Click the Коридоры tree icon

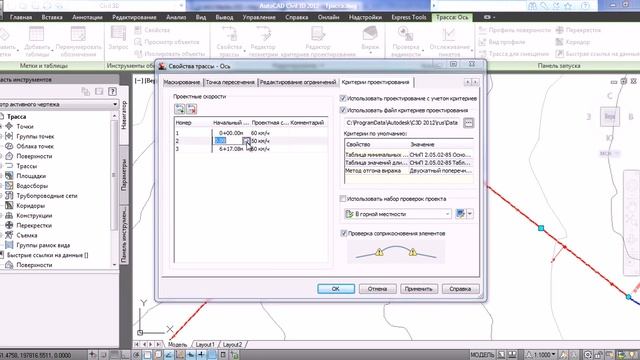[x=9, y=205]
